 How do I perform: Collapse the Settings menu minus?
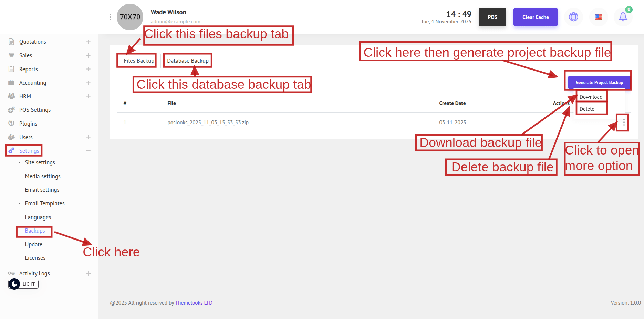(88, 151)
